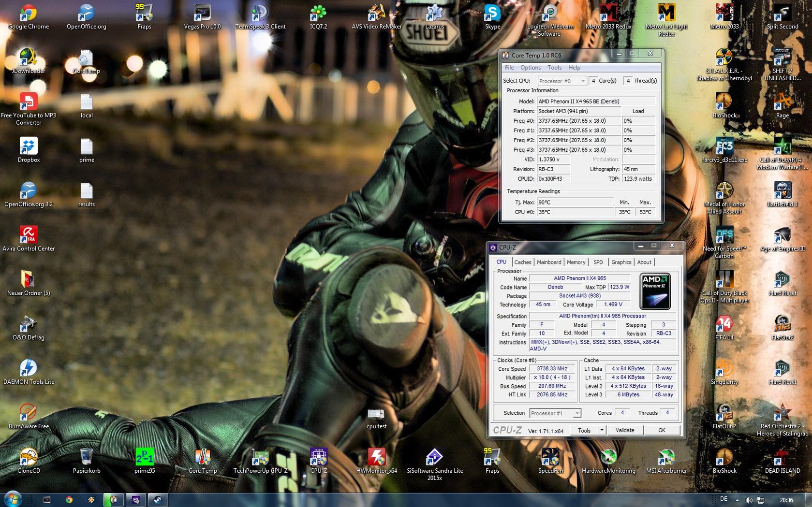812x507 pixels.
Task: Open the volume control in system tray
Action: click(x=749, y=500)
